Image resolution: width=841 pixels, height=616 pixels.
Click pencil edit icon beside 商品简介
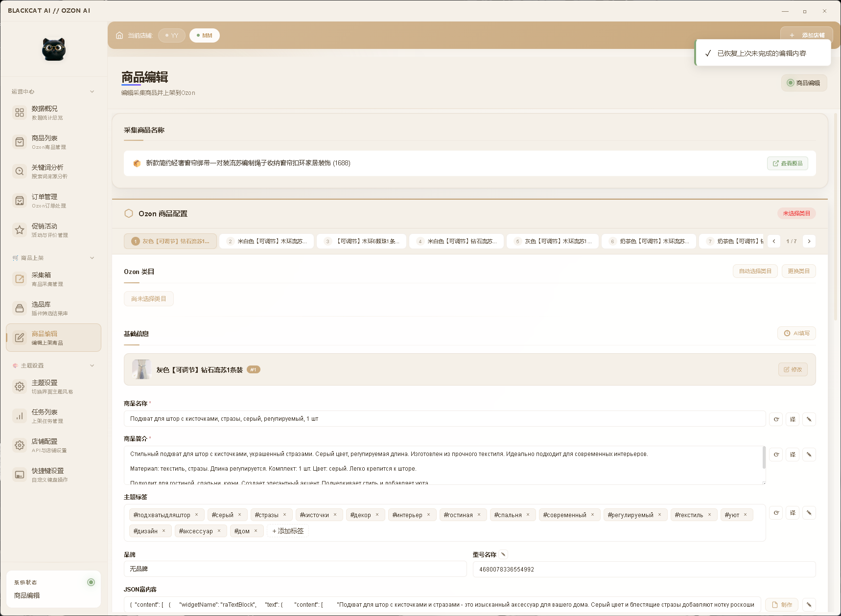[809, 455]
